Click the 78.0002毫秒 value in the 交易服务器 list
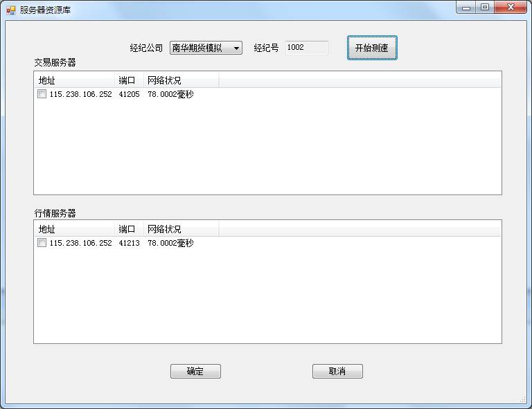 170,94
